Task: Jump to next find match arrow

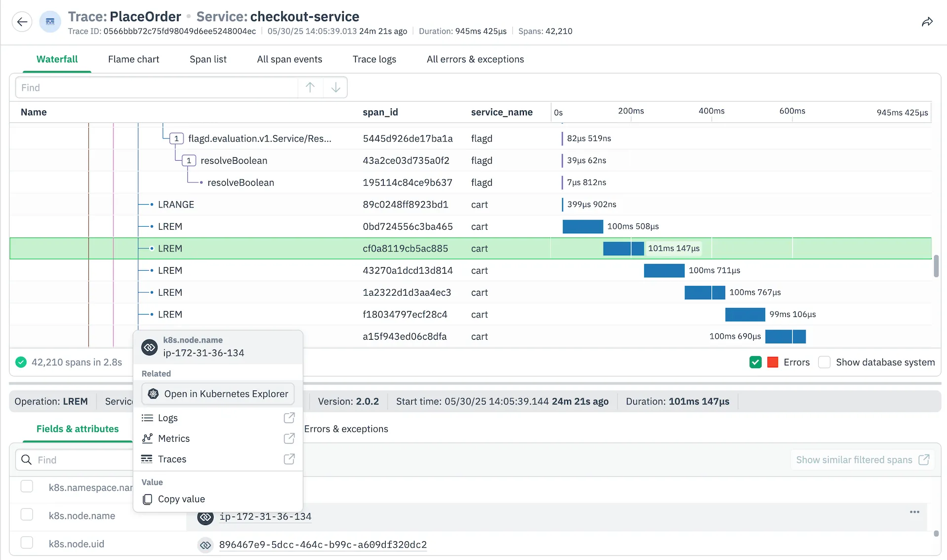Action: tap(335, 87)
